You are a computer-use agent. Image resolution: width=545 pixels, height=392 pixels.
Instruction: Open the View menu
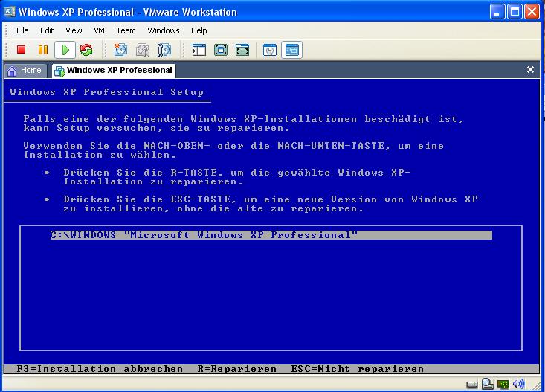[74, 30]
